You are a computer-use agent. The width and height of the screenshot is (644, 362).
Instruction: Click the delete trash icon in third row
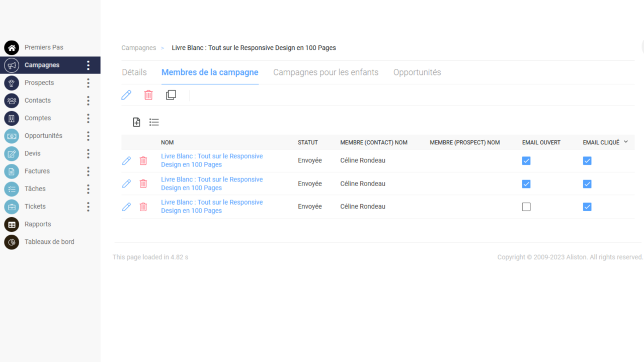click(143, 207)
